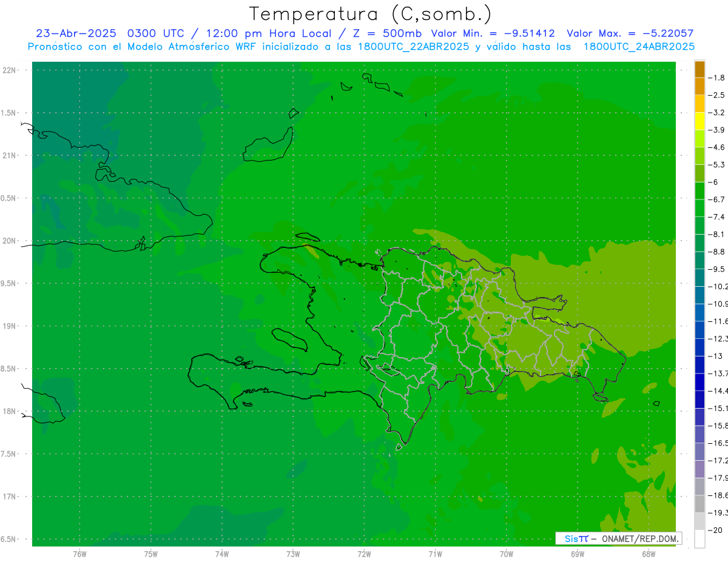Pick the olive-green swatch between -5.3 and -6
This screenshot has height=562, width=728.
pyautogui.click(x=699, y=173)
